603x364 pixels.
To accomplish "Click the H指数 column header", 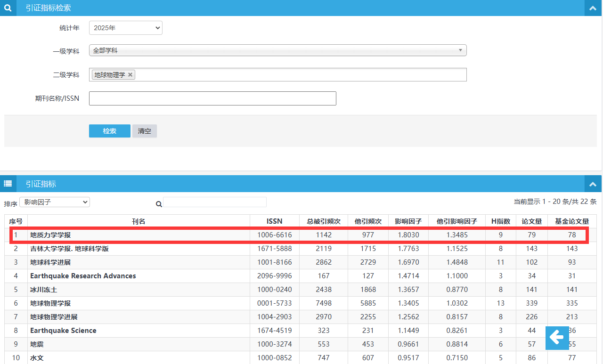I will click(500, 221).
